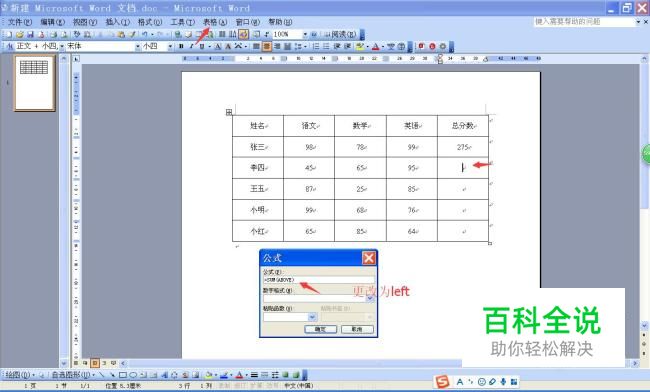650x392 pixels.
Task: Toggle Bold formatting button
Action: 181,46
